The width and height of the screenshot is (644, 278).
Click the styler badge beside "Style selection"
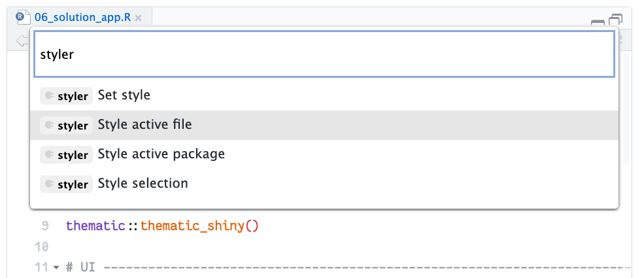coord(66,184)
